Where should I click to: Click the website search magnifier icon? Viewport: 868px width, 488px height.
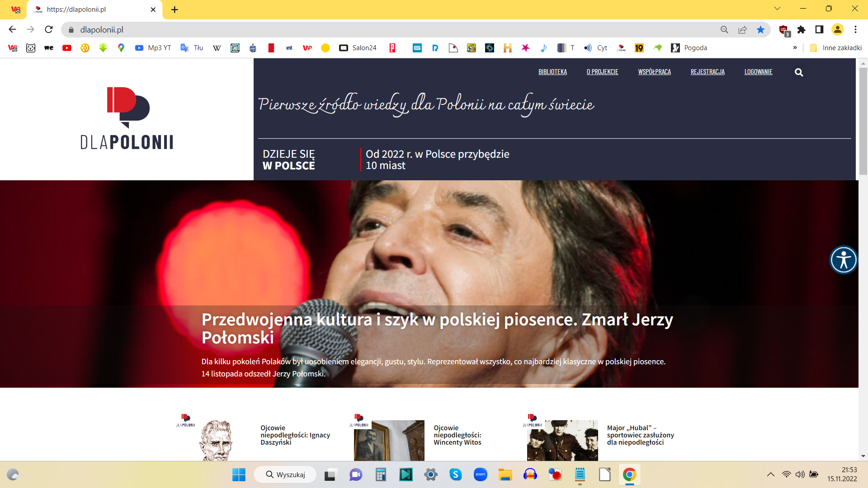click(x=799, y=72)
